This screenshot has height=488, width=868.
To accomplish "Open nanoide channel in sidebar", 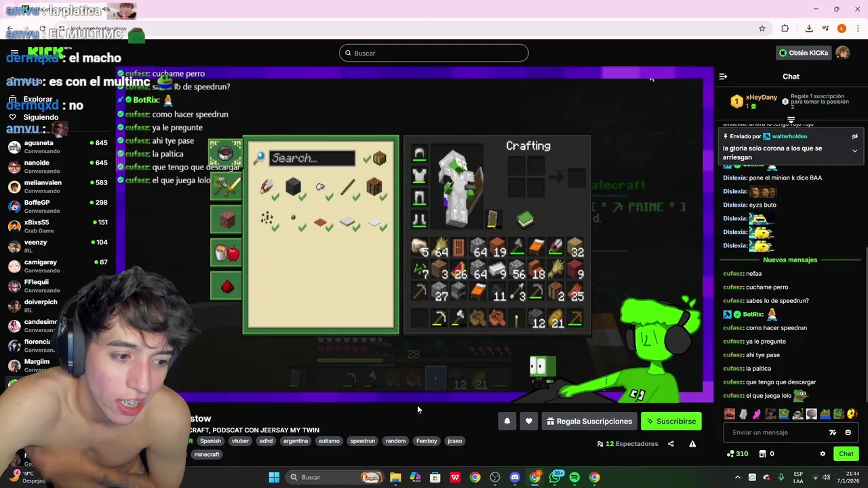I will (x=57, y=167).
